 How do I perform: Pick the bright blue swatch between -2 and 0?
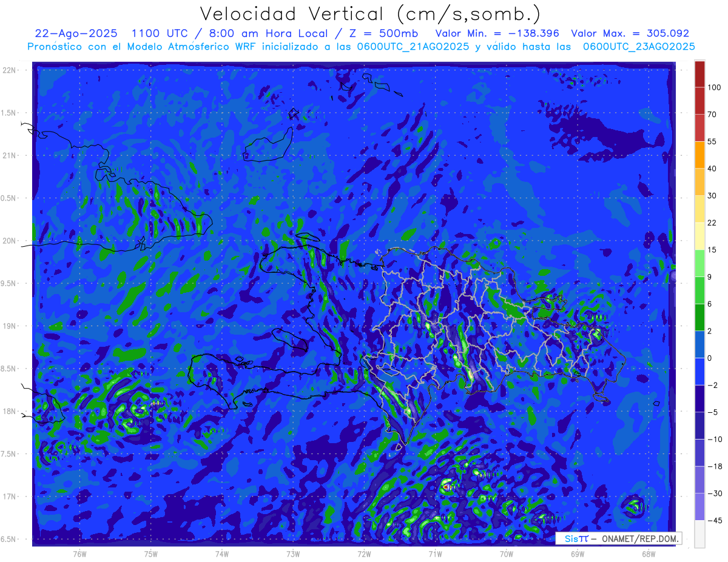[699, 371]
